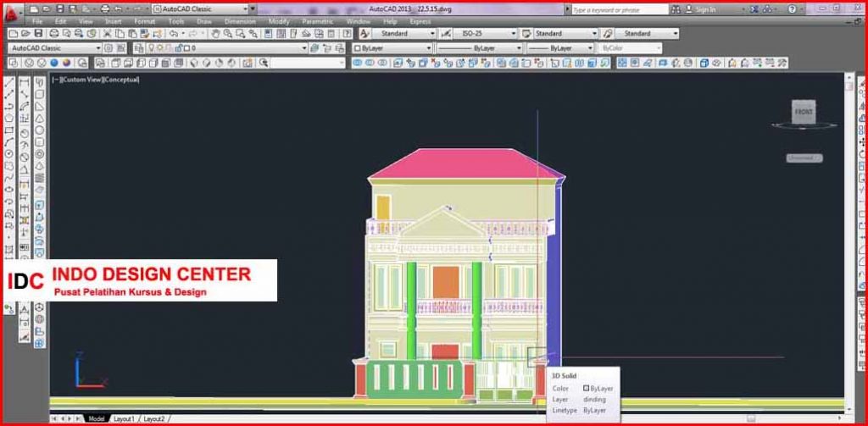Select the Aligned dimension tool
868x426 pixels.
tap(25, 95)
